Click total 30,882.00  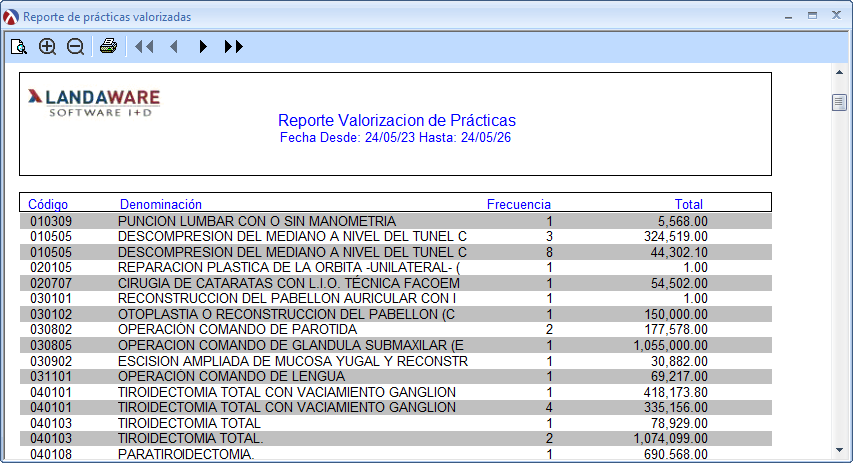[679, 361]
